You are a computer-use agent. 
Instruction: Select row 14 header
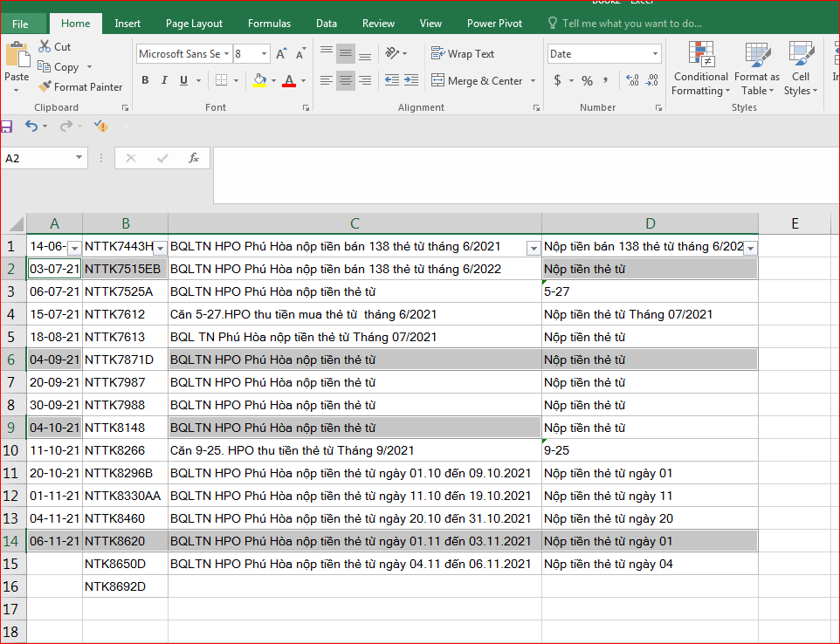coord(13,541)
